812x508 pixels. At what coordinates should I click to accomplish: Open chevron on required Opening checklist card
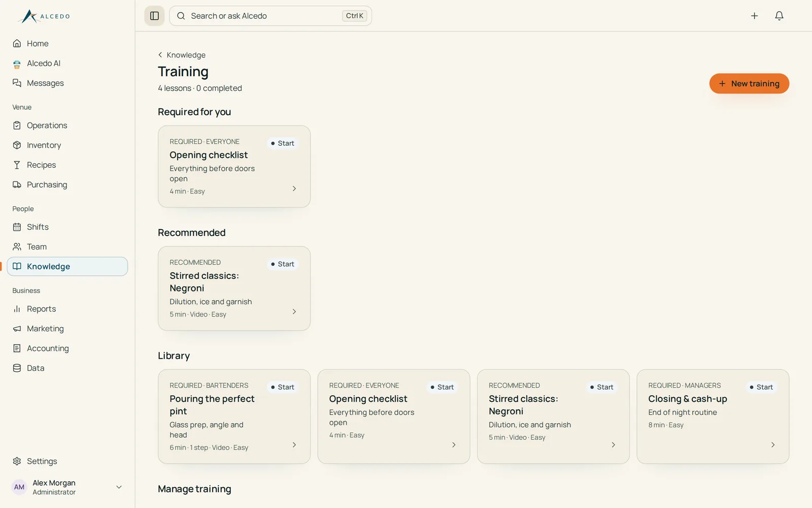tap(294, 188)
